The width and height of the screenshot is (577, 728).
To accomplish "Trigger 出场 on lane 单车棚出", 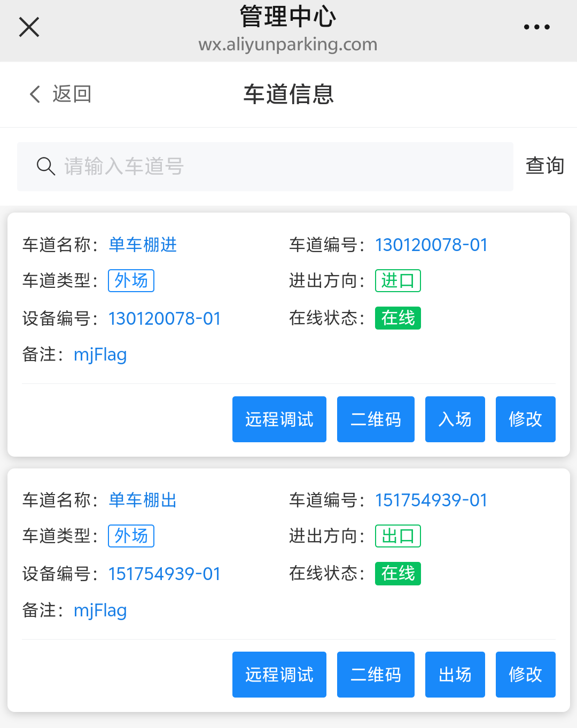I will coord(455,675).
